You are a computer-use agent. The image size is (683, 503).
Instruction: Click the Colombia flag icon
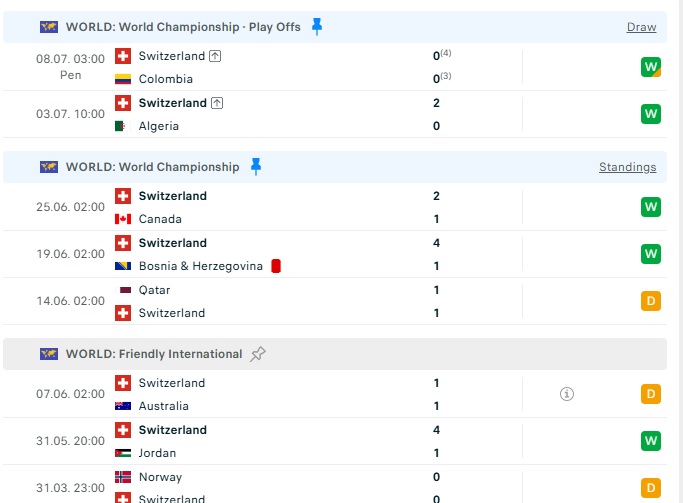coord(123,79)
